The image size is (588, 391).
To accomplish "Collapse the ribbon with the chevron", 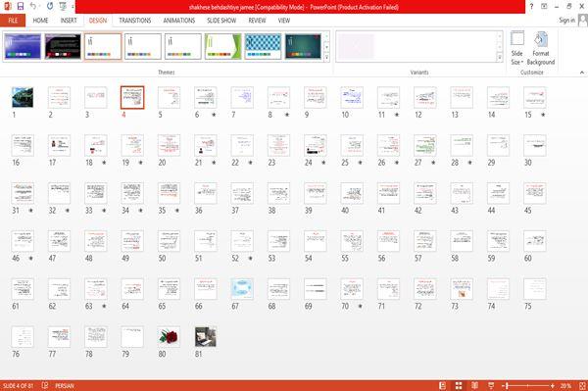I will pos(582,73).
